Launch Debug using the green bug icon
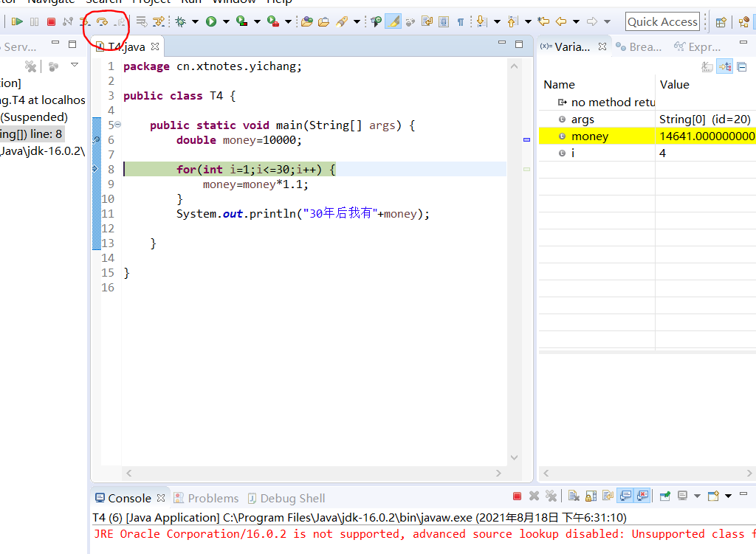The width and height of the screenshot is (756, 554). (x=181, y=21)
